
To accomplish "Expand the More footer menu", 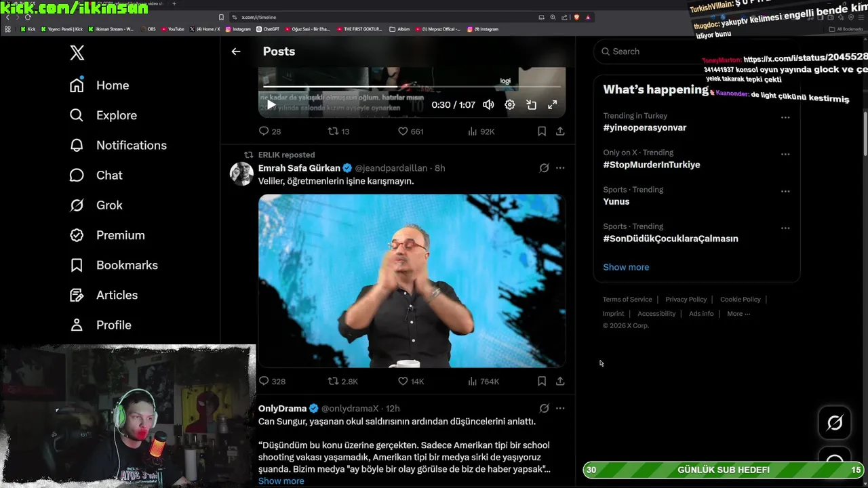I will [738, 314].
